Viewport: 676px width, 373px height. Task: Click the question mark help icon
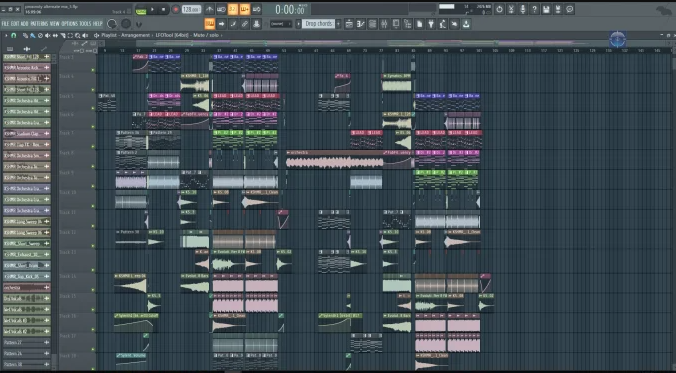click(x=534, y=9)
